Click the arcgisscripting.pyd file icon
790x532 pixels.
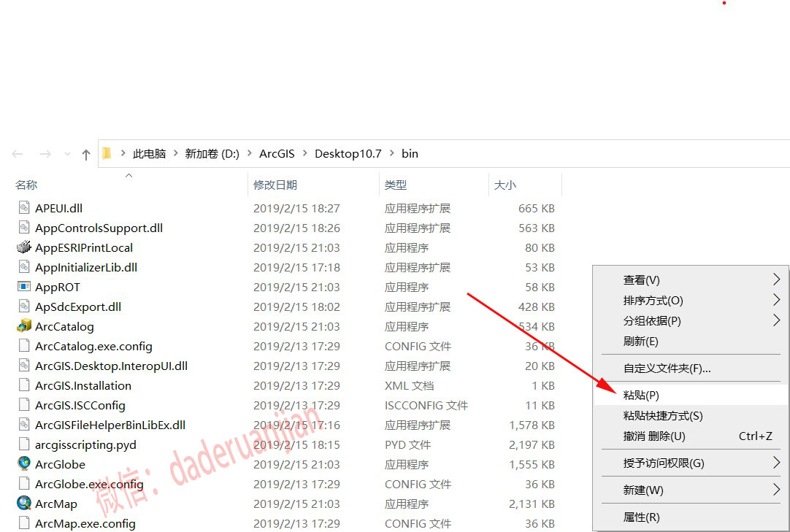[24, 444]
